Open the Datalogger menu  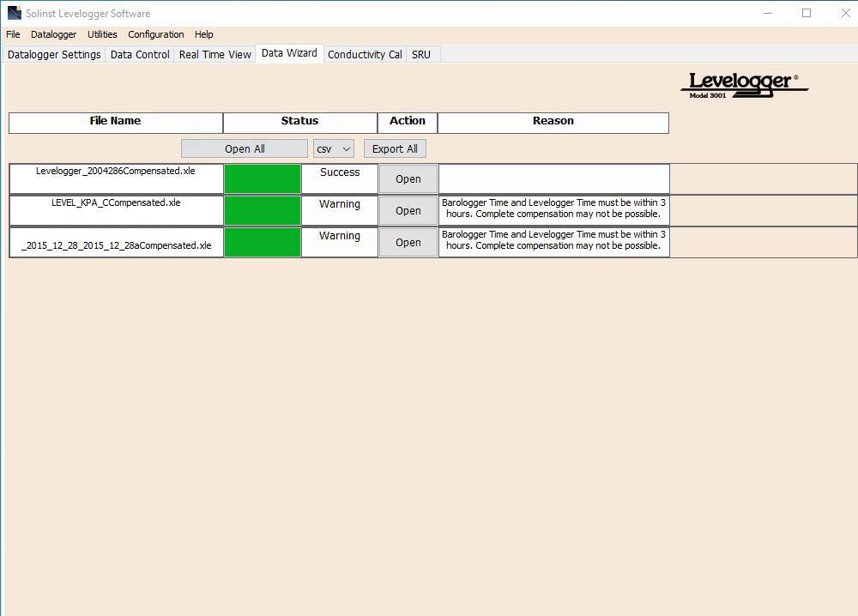click(53, 34)
